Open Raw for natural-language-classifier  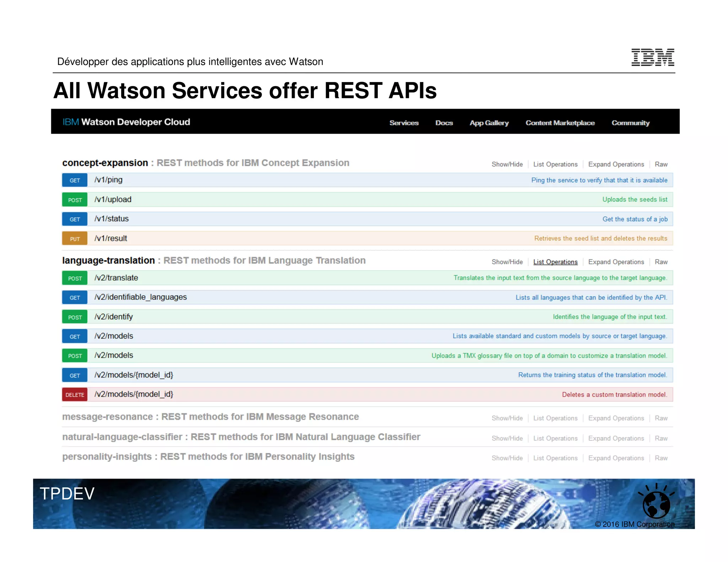[661, 438]
